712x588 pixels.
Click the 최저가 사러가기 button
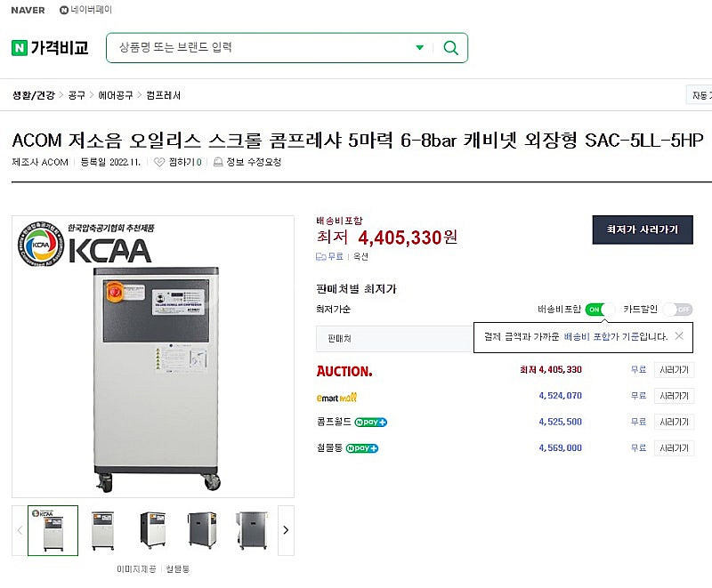click(642, 230)
